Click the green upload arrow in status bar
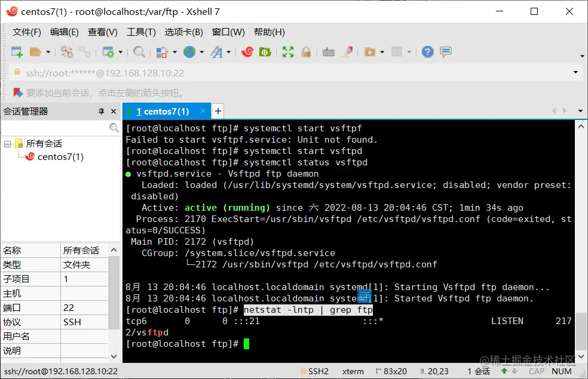The height and width of the screenshot is (379, 588). (504, 371)
